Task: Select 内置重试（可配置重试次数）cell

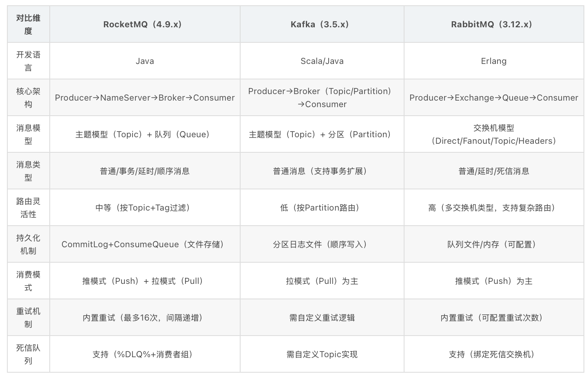Action: click(494, 317)
